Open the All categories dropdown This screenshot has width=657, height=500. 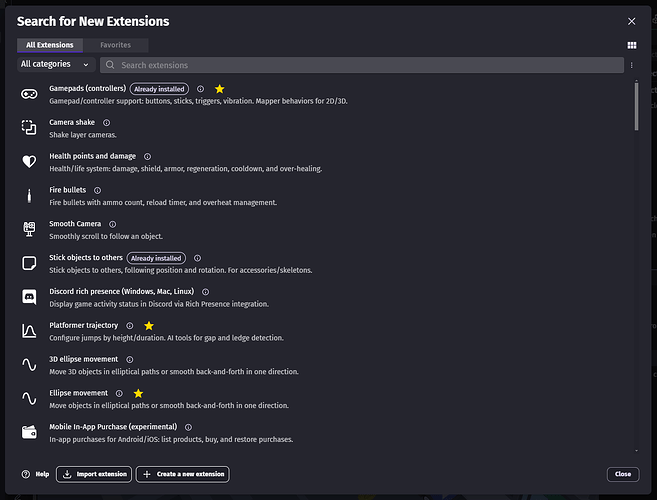(x=56, y=64)
